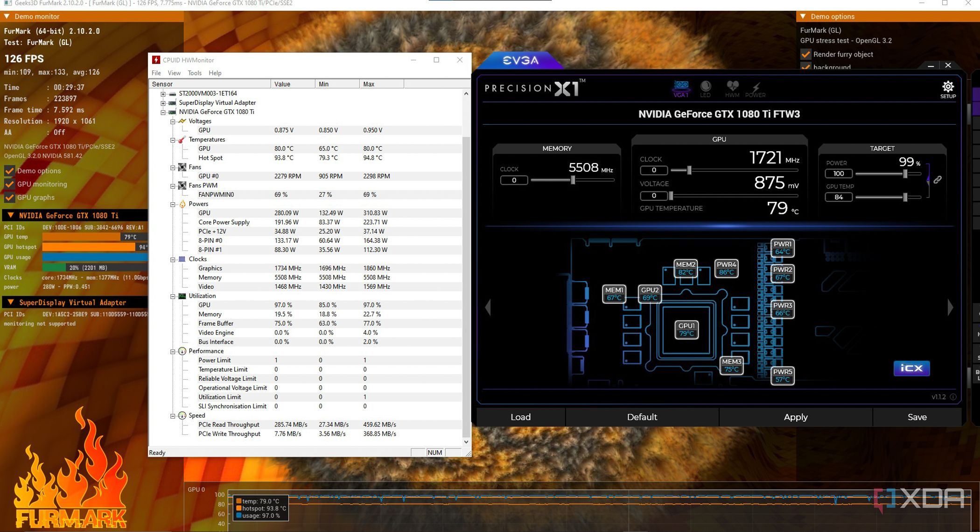Open the Help menu in HWMonitor
Viewport: 980px width, 532px height.
point(215,73)
